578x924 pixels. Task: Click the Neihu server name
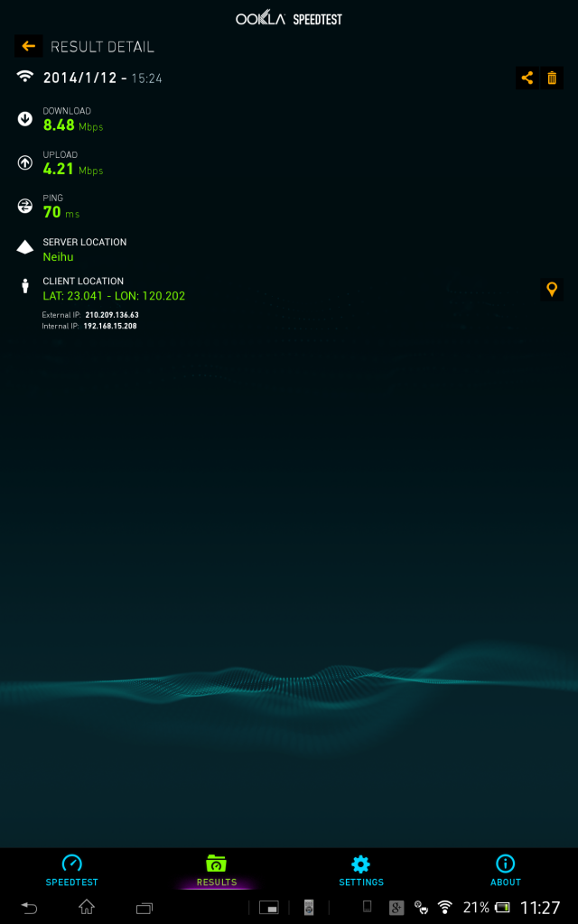click(58, 257)
